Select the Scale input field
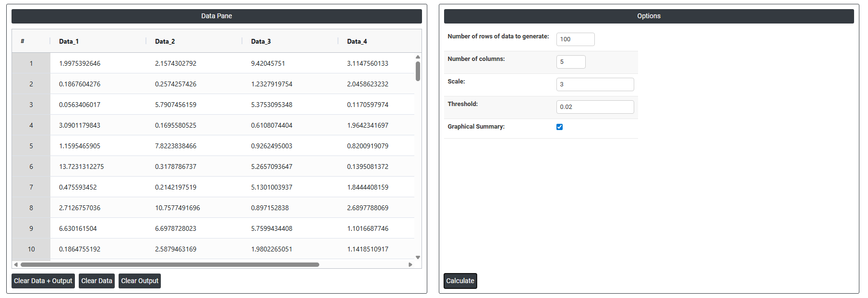 [x=595, y=84]
